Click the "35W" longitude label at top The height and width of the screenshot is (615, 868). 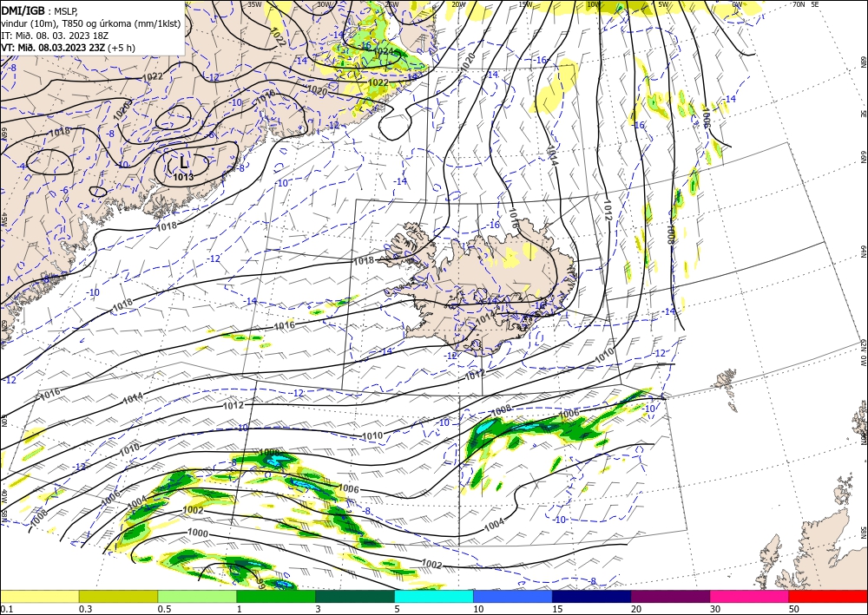coord(254,4)
